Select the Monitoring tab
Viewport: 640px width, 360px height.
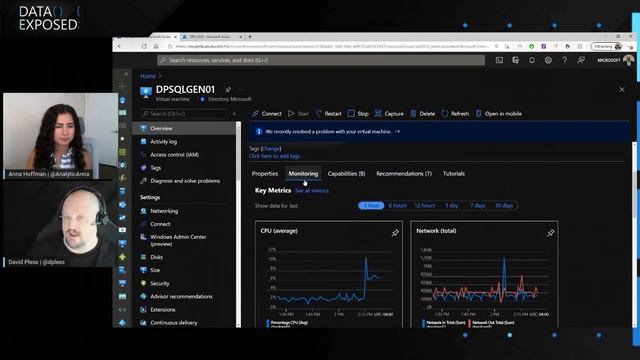pos(303,173)
